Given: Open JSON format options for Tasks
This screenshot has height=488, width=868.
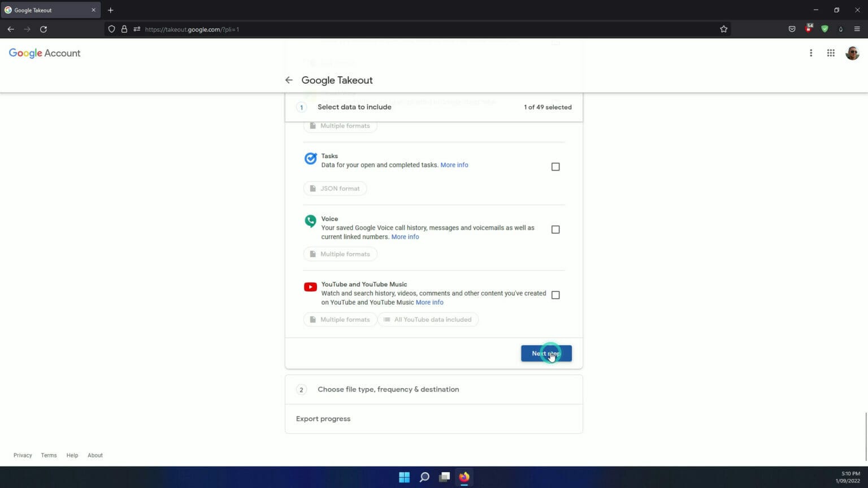Looking at the screenshot, I should point(335,188).
